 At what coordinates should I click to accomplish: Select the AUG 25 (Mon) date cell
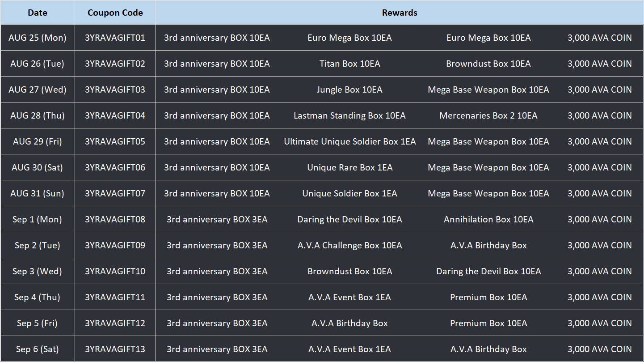pyautogui.click(x=38, y=38)
